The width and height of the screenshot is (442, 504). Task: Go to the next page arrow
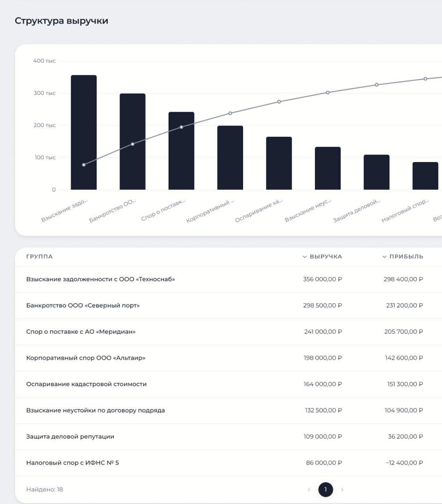342,490
